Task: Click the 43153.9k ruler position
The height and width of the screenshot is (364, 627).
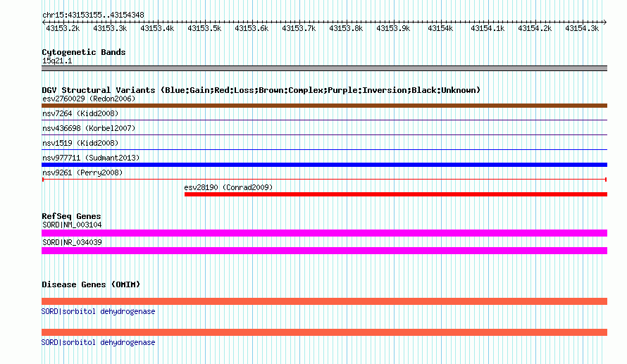Action: [x=393, y=28]
